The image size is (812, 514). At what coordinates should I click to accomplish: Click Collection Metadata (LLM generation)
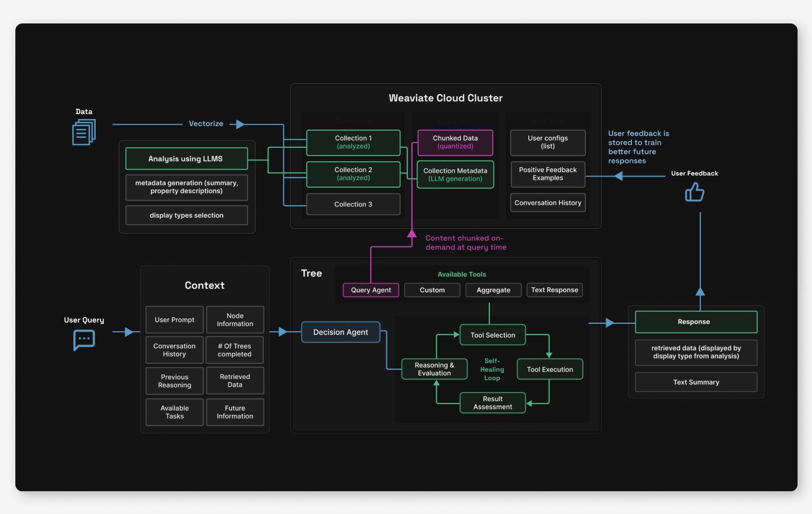(455, 174)
